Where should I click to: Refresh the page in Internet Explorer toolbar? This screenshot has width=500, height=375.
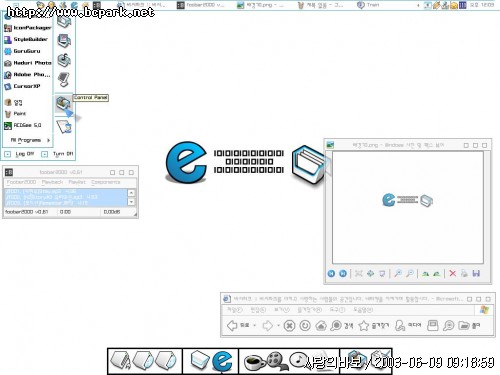point(305,325)
